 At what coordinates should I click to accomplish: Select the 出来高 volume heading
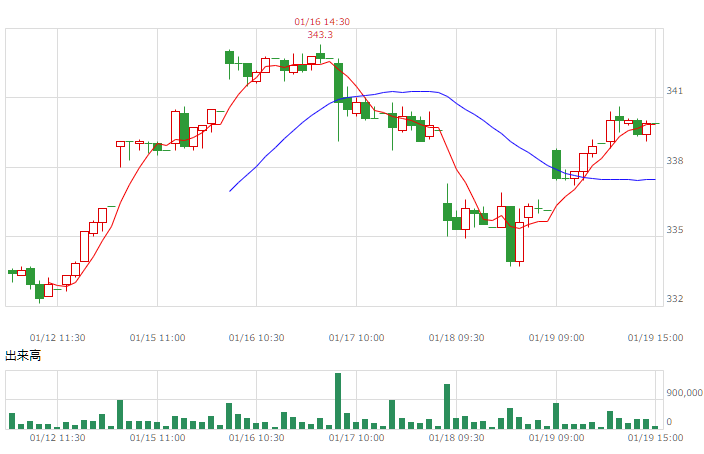click(x=23, y=356)
